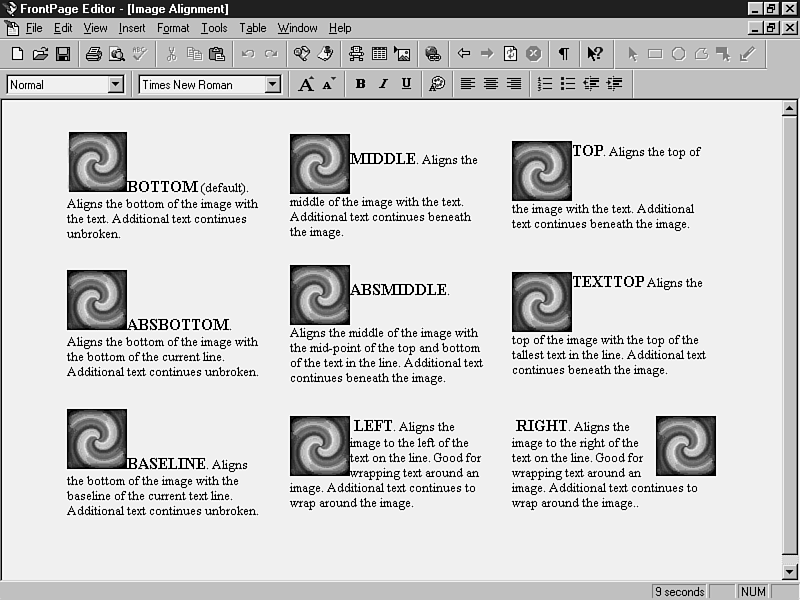Open the Tools menu
Screen dimensions: 800x600
pyautogui.click(x=214, y=28)
